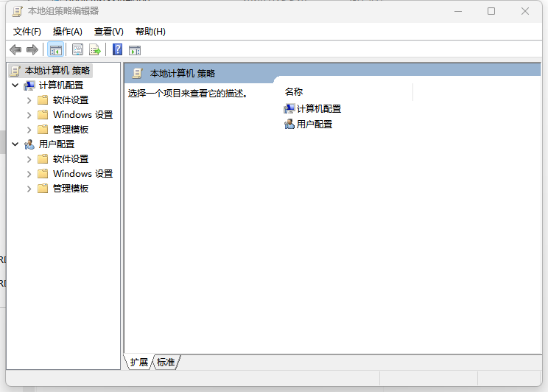
Task: Expand 软件设置 under 计算机配置
Action: pyautogui.click(x=29, y=100)
